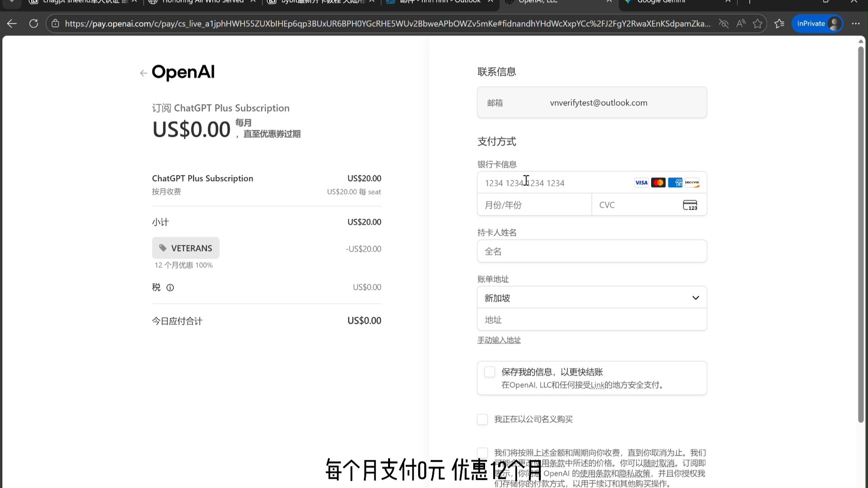
Task: Click the Discover card logo
Action: [x=692, y=183]
